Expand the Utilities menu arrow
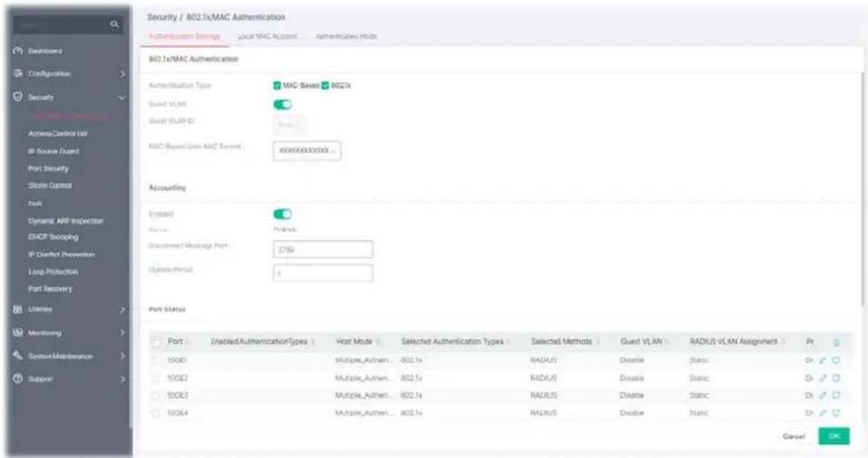 [x=123, y=310]
